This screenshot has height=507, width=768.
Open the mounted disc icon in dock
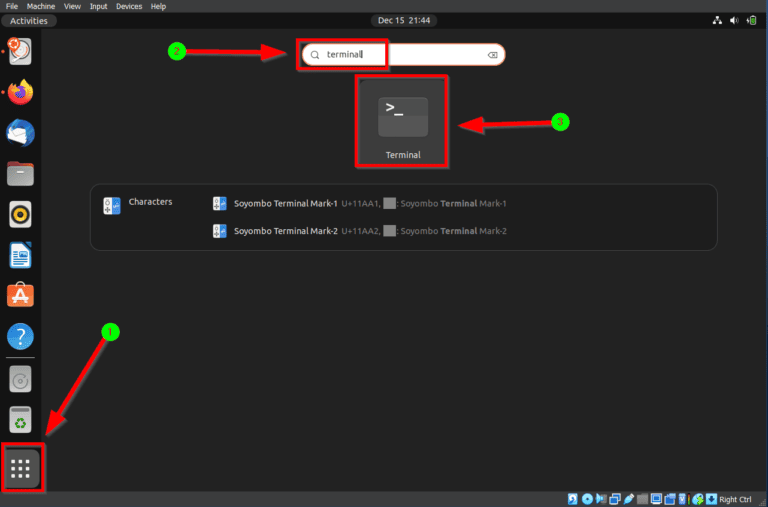tap(20, 379)
